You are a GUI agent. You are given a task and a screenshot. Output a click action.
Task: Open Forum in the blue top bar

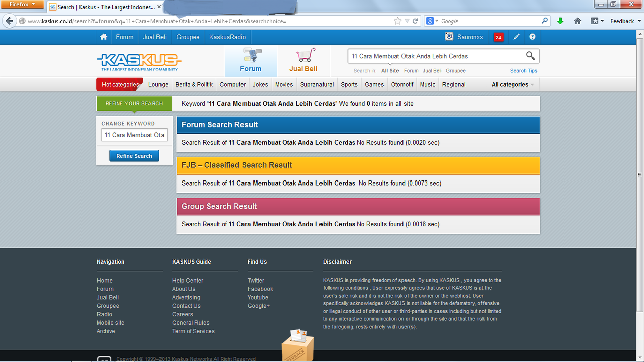[x=125, y=37]
